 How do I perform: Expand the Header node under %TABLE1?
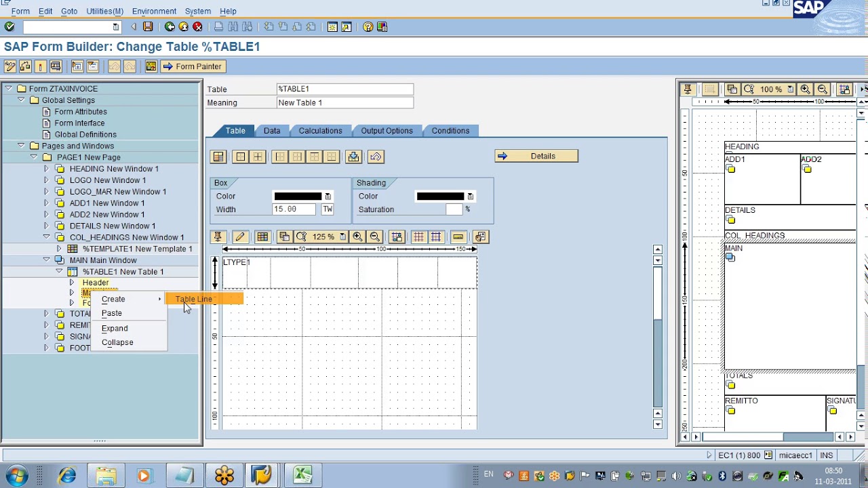coord(72,283)
